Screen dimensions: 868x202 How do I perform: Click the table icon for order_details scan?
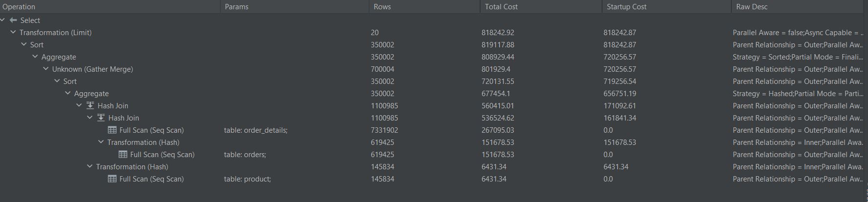click(x=112, y=130)
